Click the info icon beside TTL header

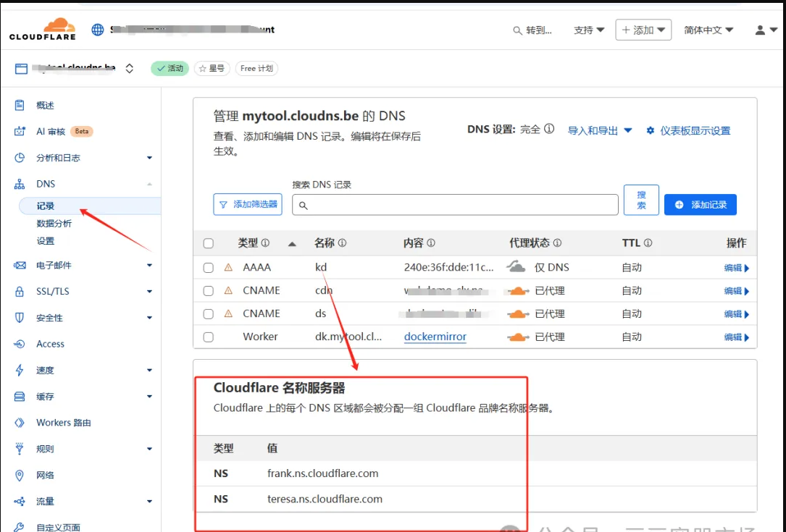tap(648, 243)
